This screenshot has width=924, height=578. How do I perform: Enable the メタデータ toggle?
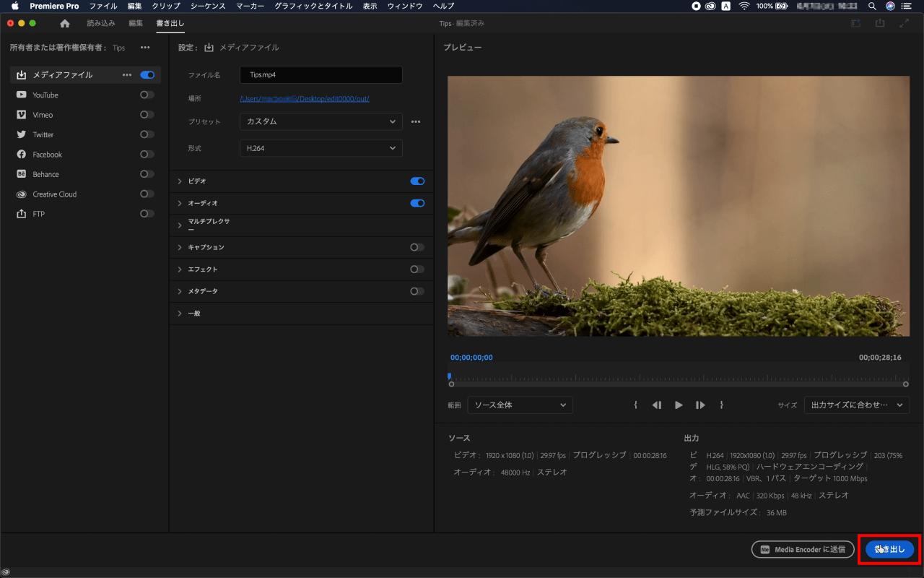417,291
